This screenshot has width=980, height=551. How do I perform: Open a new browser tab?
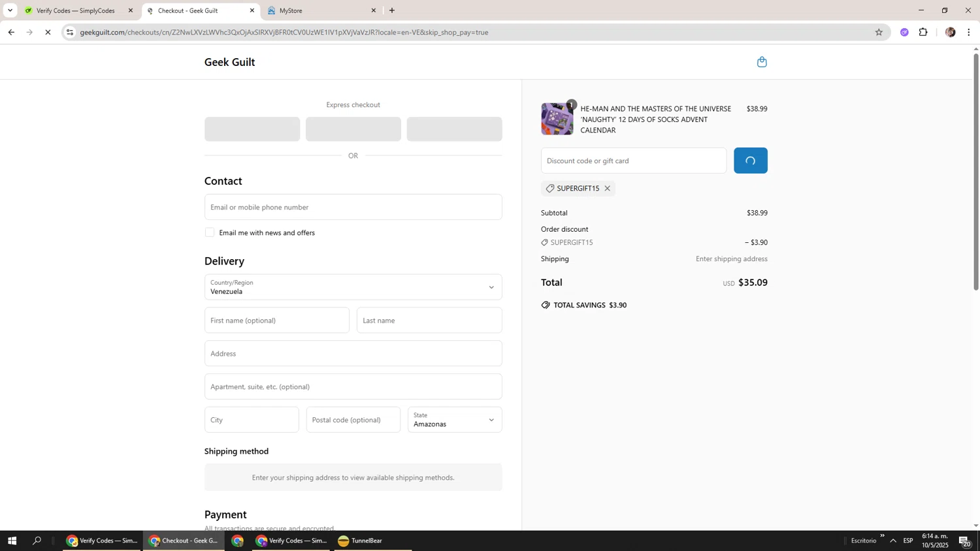pos(392,10)
